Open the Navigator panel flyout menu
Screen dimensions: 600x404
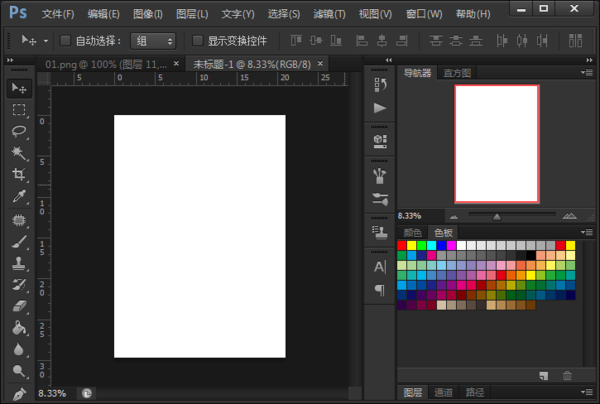pyautogui.click(x=587, y=72)
